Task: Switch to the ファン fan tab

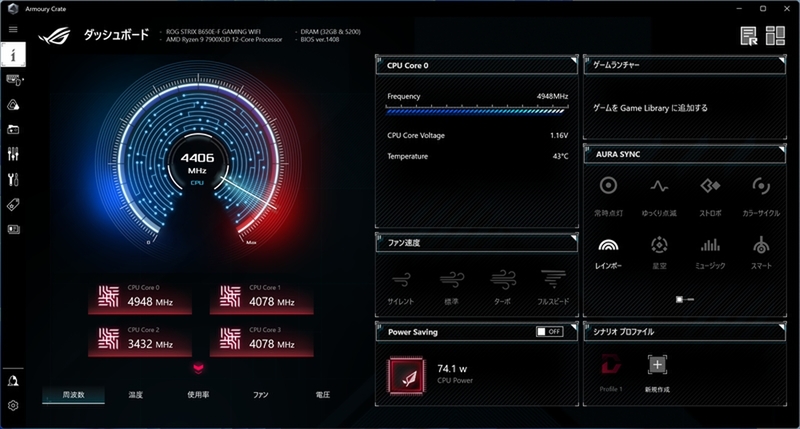Action: click(261, 395)
